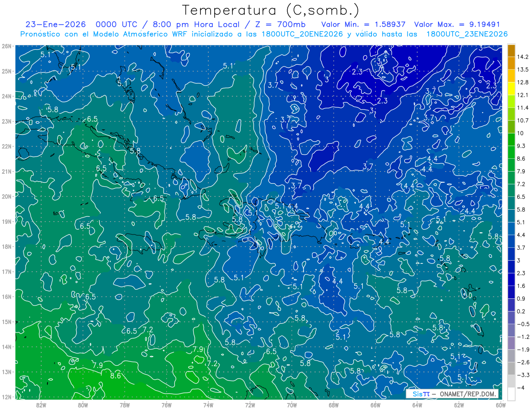The width and height of the screenshot is (532, 411).
Task: Click the '8.6' contour label on the map
Action: click(115, 376)
